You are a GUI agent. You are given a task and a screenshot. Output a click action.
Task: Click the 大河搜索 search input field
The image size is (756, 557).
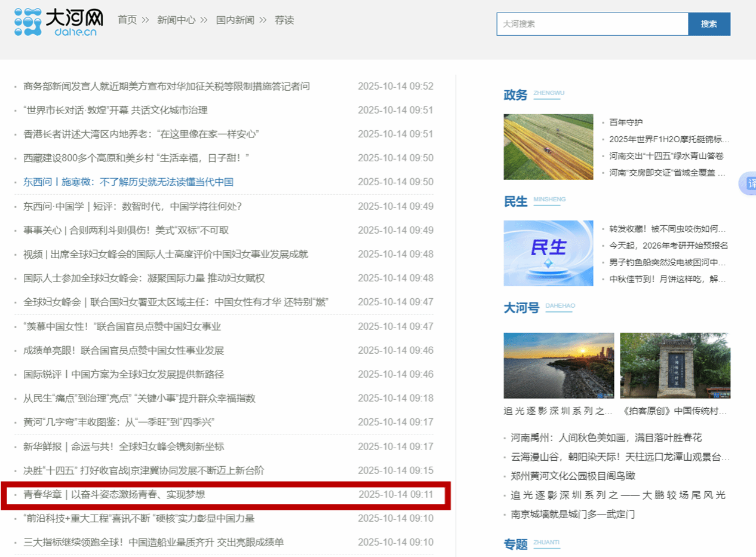click(592, 24)
